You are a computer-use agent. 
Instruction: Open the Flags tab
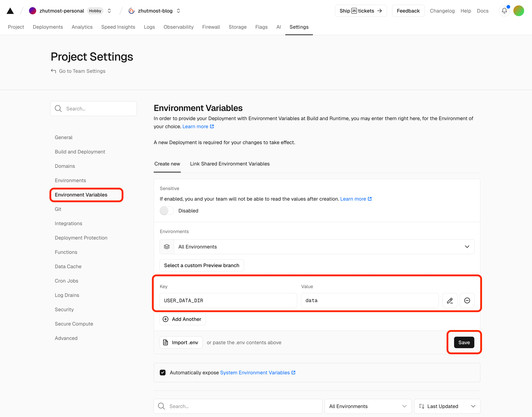(x=261, y=27)
